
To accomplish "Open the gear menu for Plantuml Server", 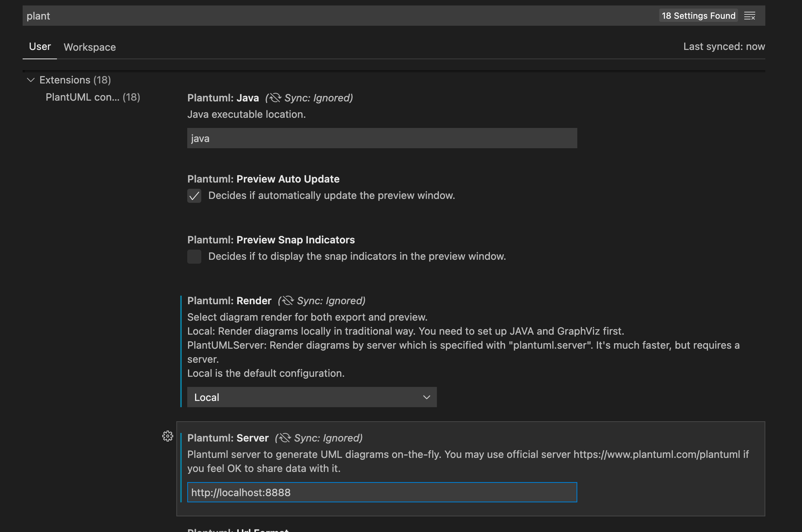I will [x=168, y=436].
